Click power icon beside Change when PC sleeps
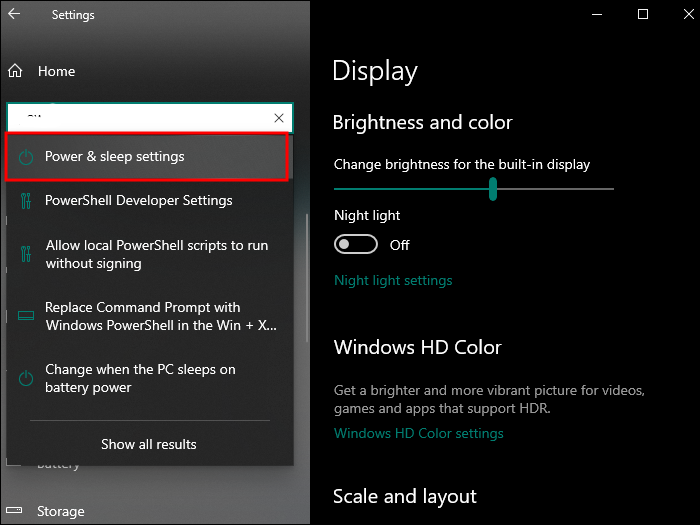The height and width of the screenshot is (525, 700). click(26, 378)
